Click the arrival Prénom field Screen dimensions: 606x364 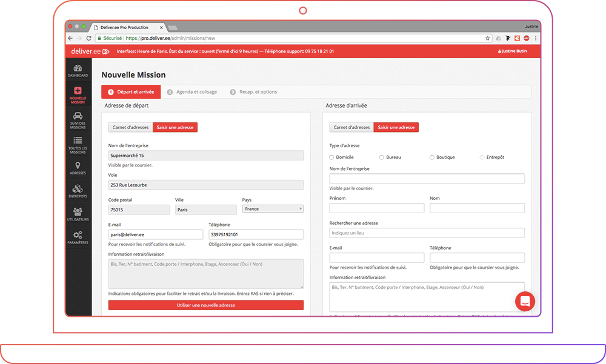[377, 208]
